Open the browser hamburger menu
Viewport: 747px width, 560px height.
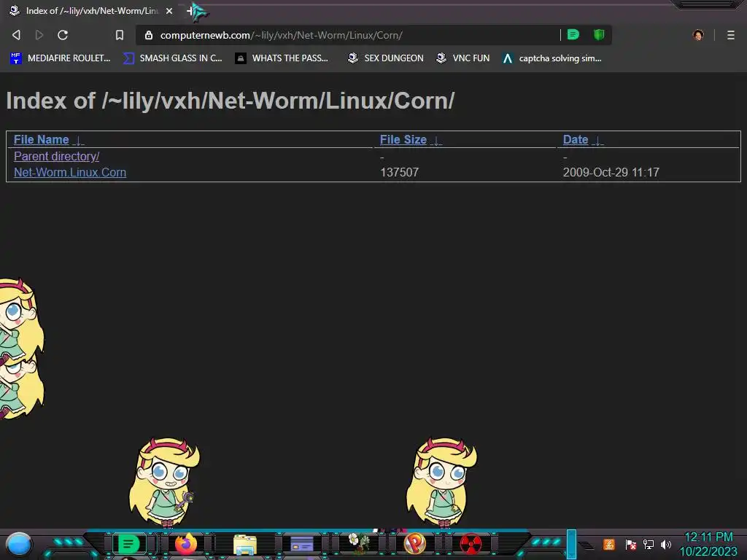(731, 35)
